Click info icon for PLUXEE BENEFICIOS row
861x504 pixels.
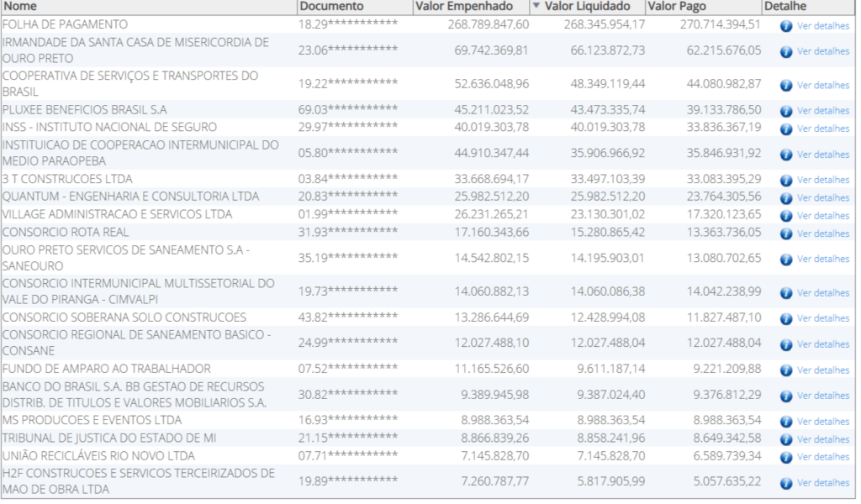[x=786, y=111]
